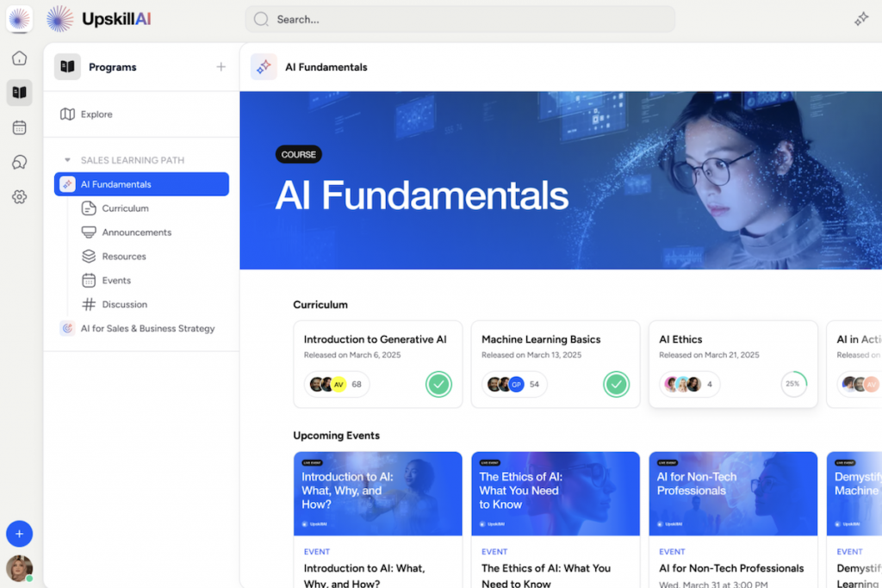The width and height of the screenshot is (882, 588).
Task: Click AI Ethics 25% progress ring
Action: 793,384
